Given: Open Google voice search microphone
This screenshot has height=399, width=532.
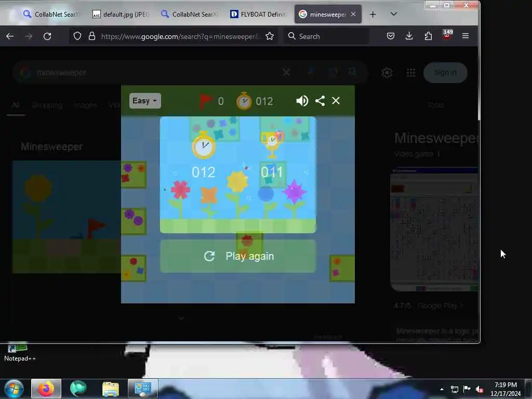Looking at the screenshot, I should (311, 72).
